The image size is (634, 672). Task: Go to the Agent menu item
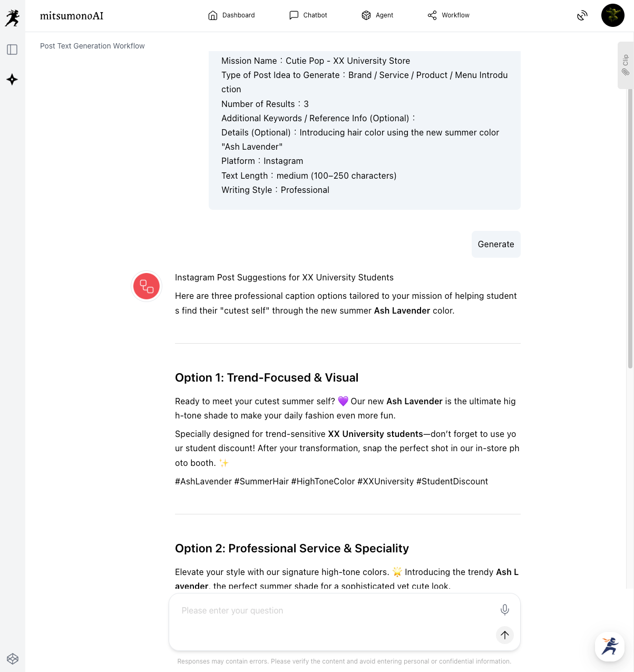377,15
